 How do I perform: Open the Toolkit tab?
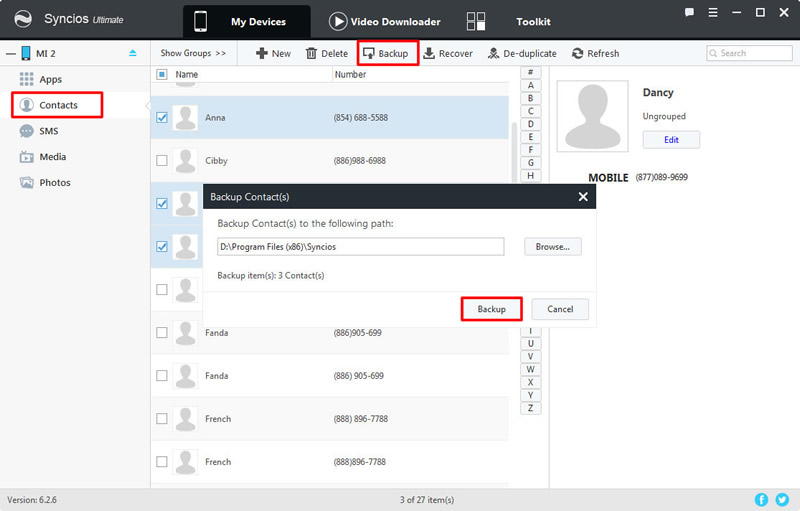coord(509,21)
